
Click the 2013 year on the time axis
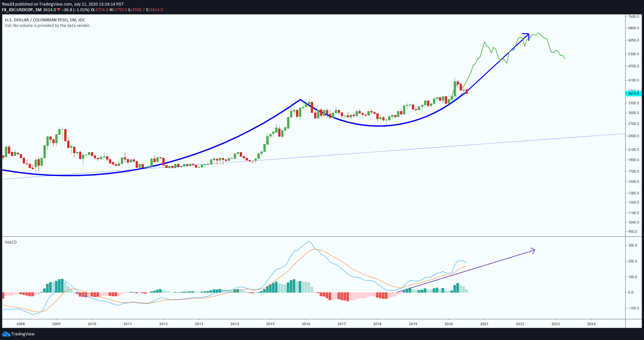point(199,324)
